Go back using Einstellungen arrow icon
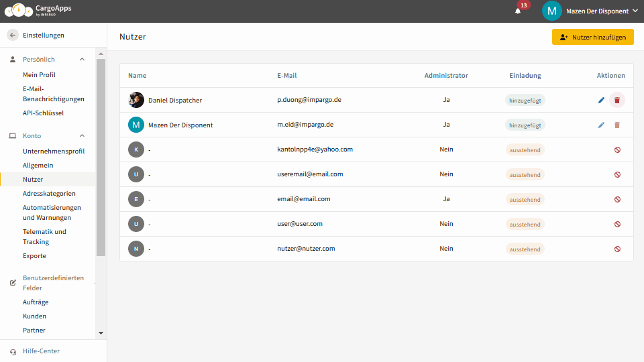 click(13, 36)
